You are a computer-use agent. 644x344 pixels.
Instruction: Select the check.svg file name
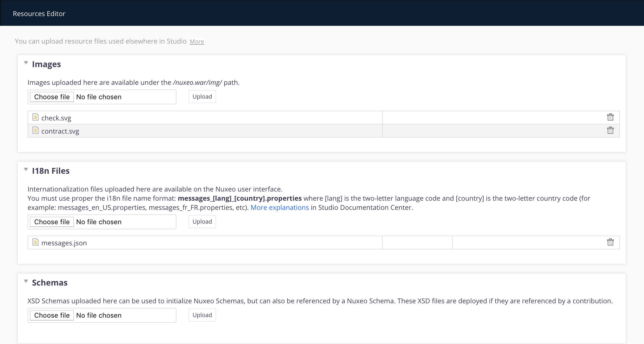pos(56,118)
